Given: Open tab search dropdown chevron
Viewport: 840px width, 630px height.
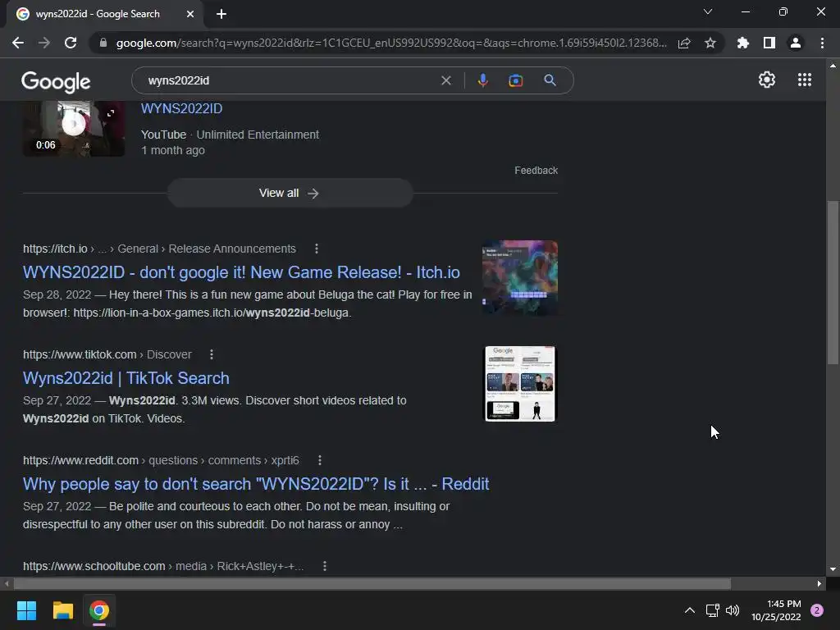Looking at the screenshot, I should click(708, 11).
